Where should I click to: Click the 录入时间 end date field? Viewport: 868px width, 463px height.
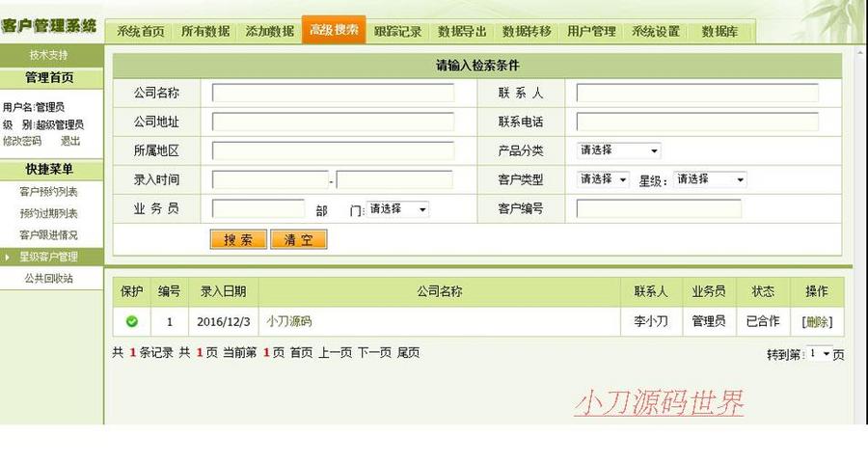click(x=394, y=179)
